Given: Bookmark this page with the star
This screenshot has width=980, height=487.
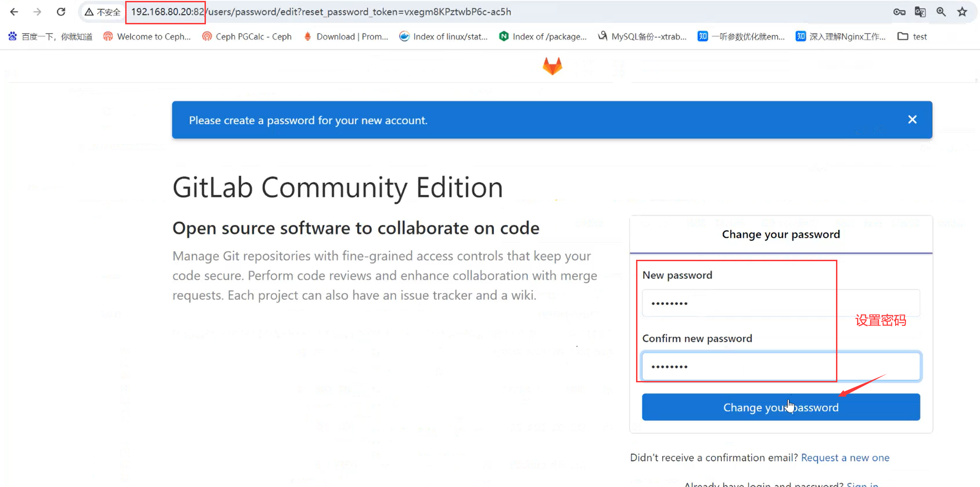Looking at the screenshot, I should [962, 12].
